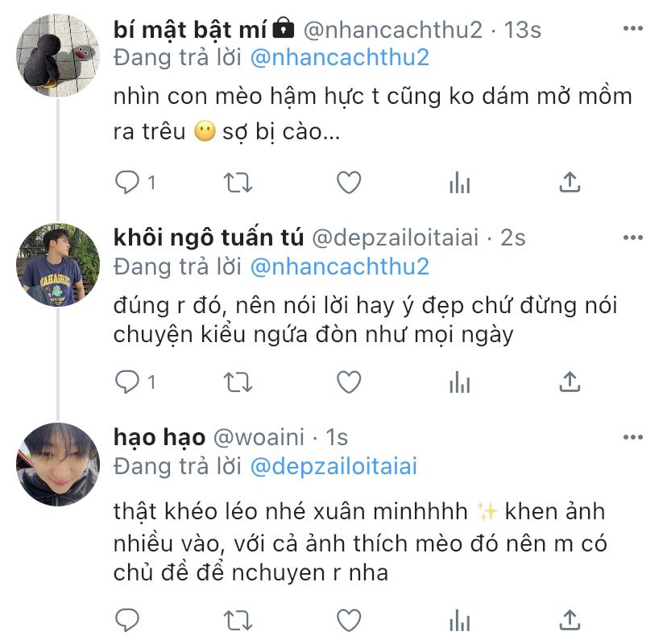667x644 pixels.
Task: Like khôi ngô tuấn tú's tweet
Action: point(349,382)
